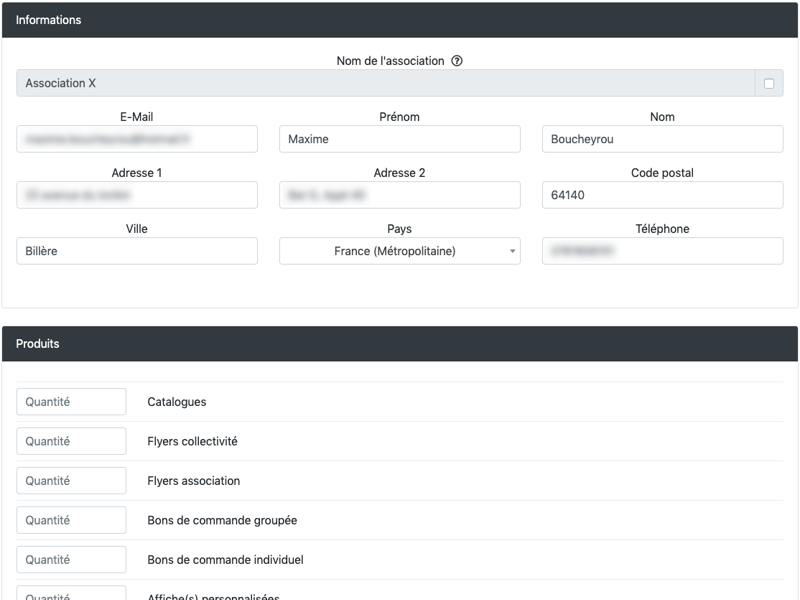The height and width of the screenshot is (600, 800).
Task: Click the Prénom field containing Maxime
Action: (x=399, y=139)
